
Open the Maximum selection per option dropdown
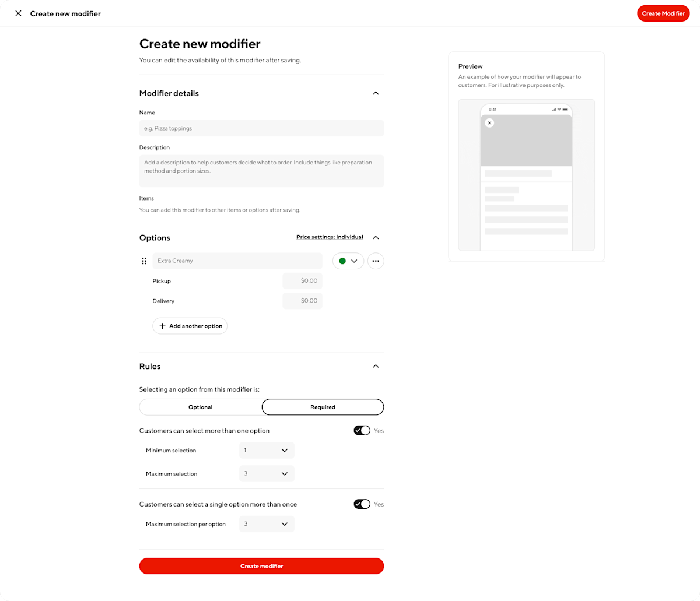tap(267, 524)
